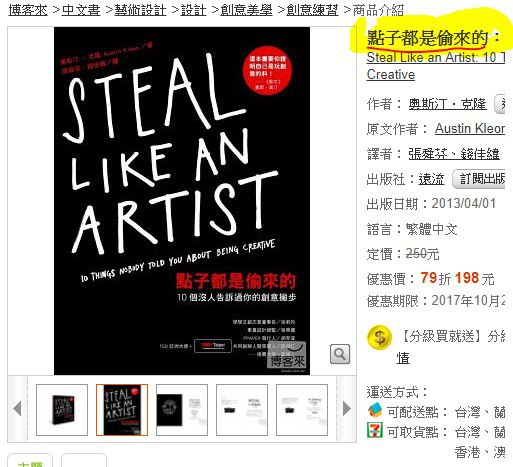Click the house delivery icon

coord(375,410)
